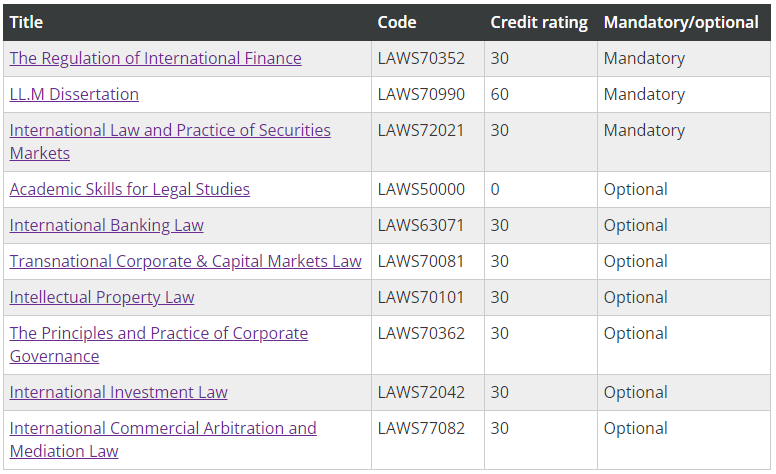Open Academic Skills for Legal Studies link
Image resolution: width=776 pixels, height=474 pixels.
pos(130,189)
